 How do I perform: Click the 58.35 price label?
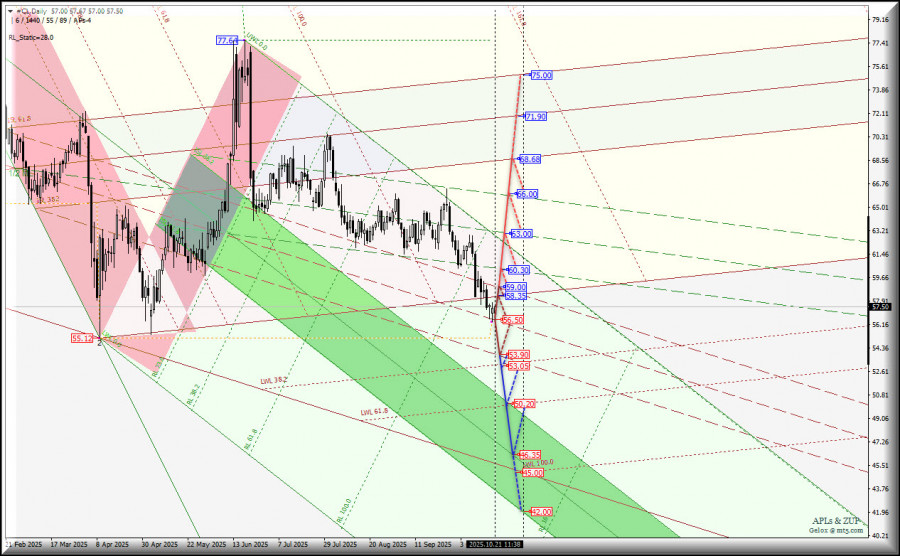pos(515,296)
